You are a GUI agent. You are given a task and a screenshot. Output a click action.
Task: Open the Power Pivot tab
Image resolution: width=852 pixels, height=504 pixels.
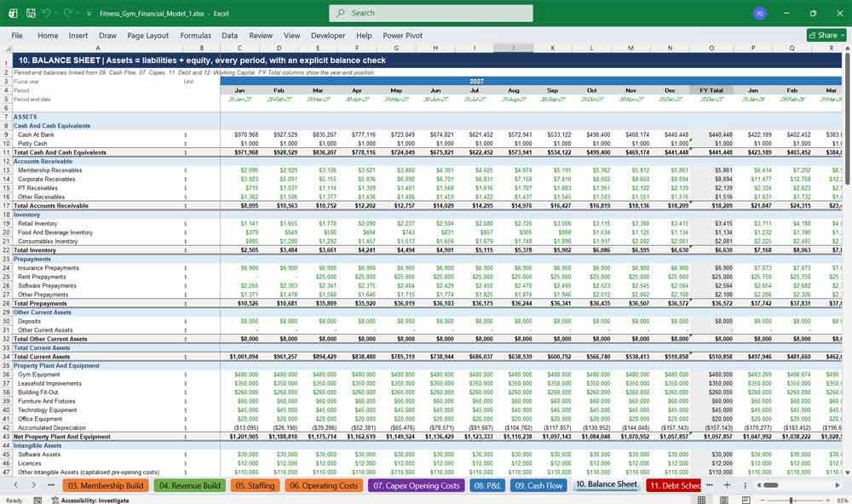tap(403, 35)
